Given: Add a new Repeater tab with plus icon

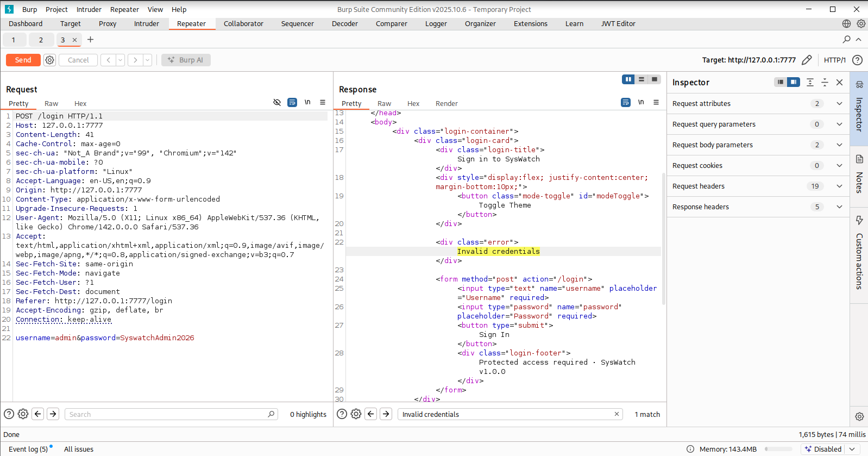Looking at the screenshot, I should click(x=90, y=39).
